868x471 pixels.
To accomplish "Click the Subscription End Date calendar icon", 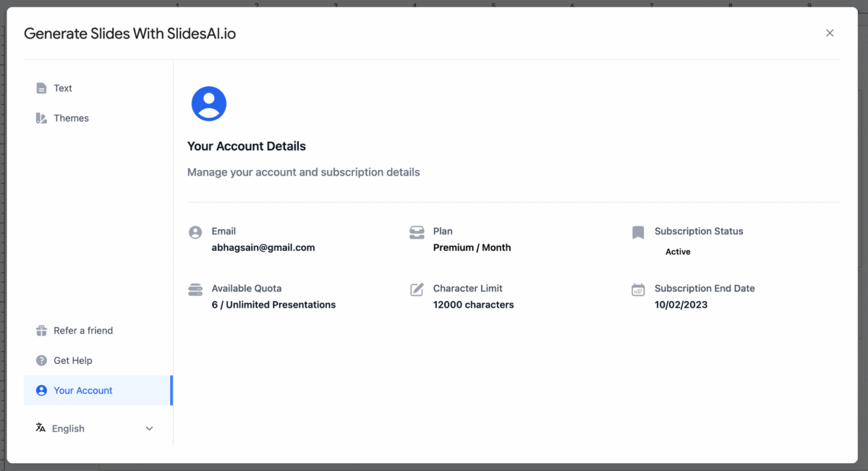I will (x=638, y=289).
